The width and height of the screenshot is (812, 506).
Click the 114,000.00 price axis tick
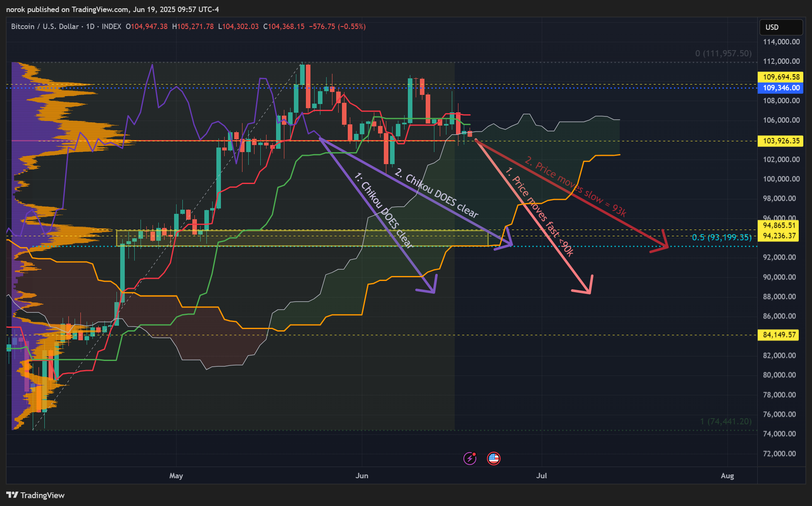coord(781,42)
